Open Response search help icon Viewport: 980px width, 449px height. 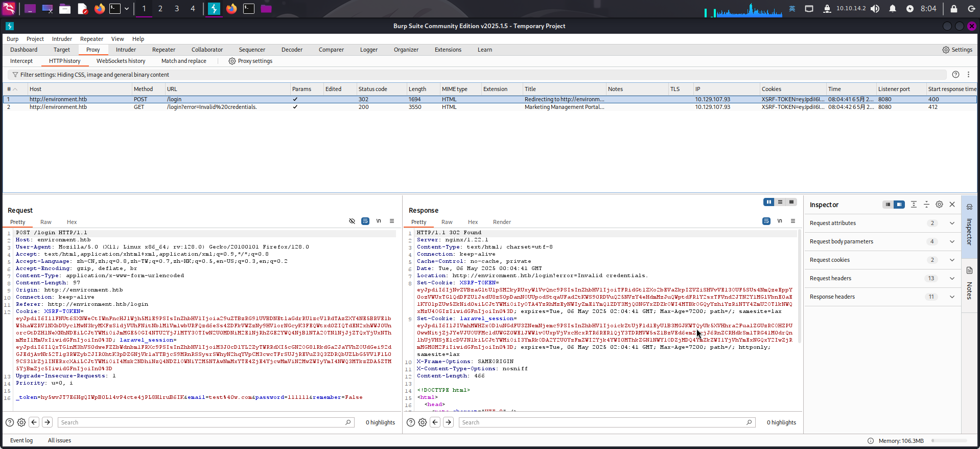pyautogui.click(x=411, y=422)
